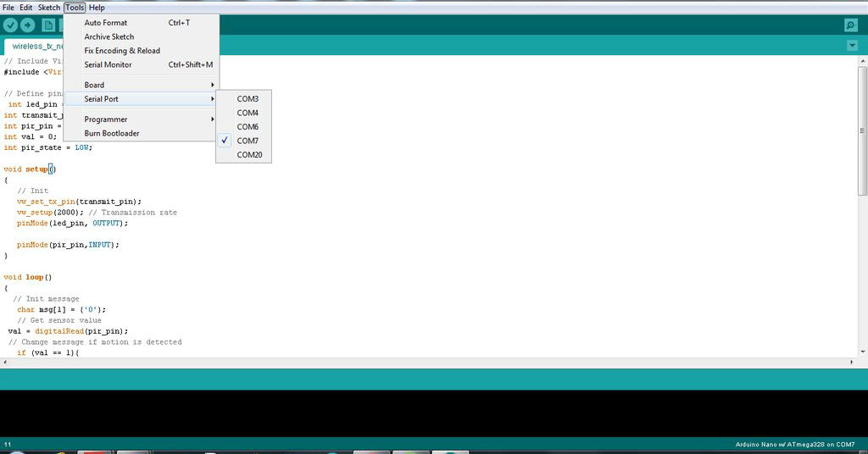Open the Edit menu

[26, 8]
